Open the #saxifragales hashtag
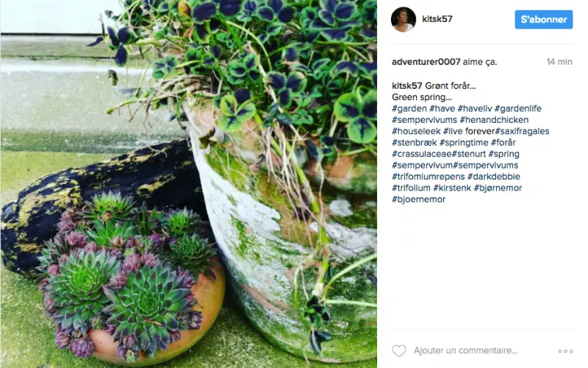This screenshot has height=368, width=588. click(x=522, y=131)
